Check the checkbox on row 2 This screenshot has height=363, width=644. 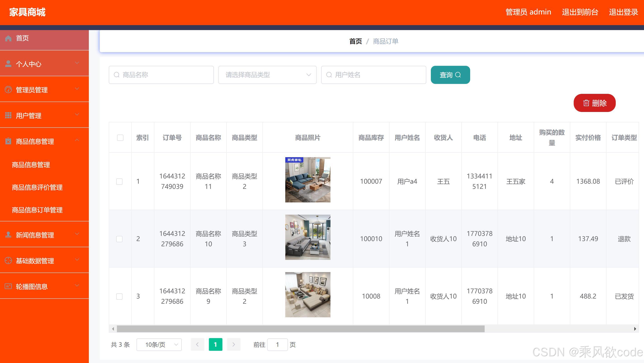120,239
